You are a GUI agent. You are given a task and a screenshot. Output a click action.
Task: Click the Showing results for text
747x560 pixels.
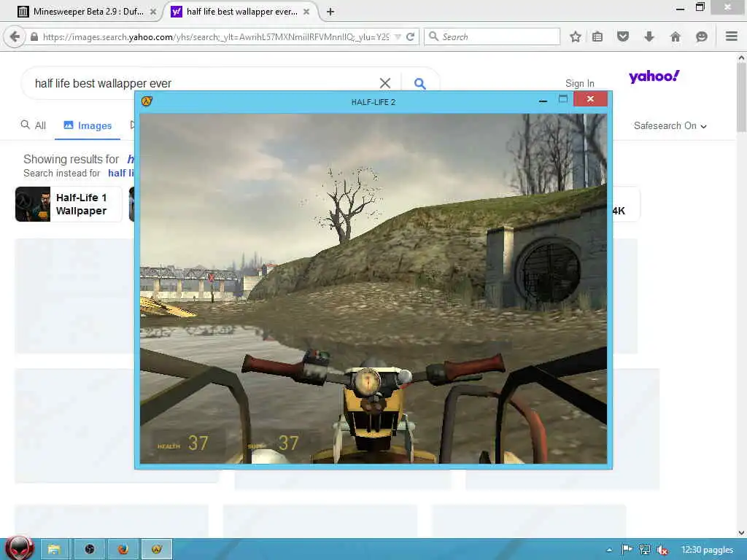click(71, 159)
